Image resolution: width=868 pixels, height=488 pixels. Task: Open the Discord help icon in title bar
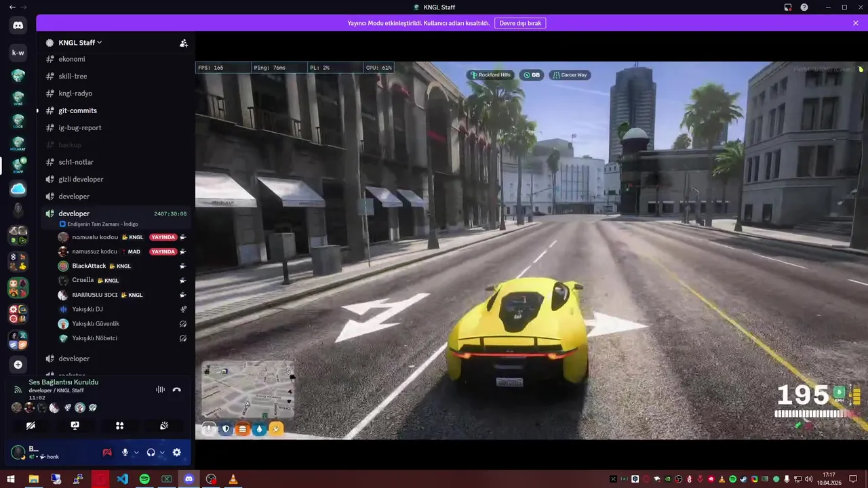click(x=804, y=7)
